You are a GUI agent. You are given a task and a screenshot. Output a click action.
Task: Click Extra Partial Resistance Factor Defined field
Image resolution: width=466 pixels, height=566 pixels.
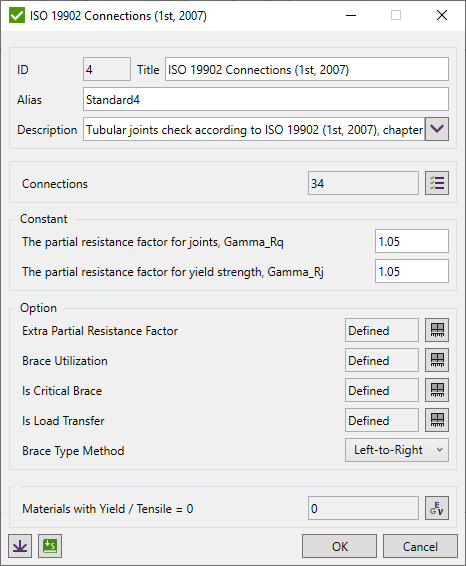[382, 330]
